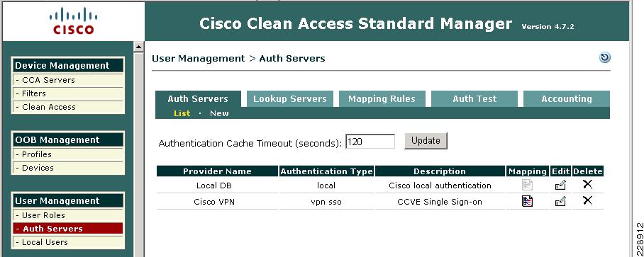
Task: Edit the Cisco VPN auth provider
Action: [x=560, y=201]
